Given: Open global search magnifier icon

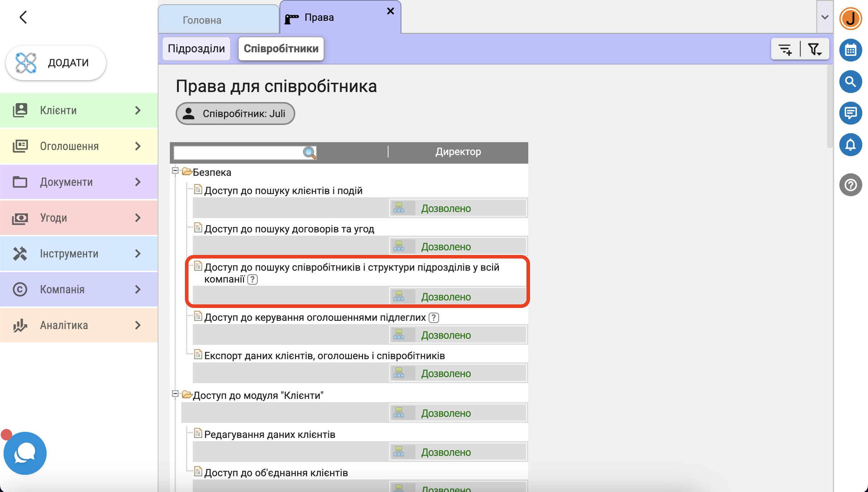Looking at the screenshot, I should click(850, 82).
